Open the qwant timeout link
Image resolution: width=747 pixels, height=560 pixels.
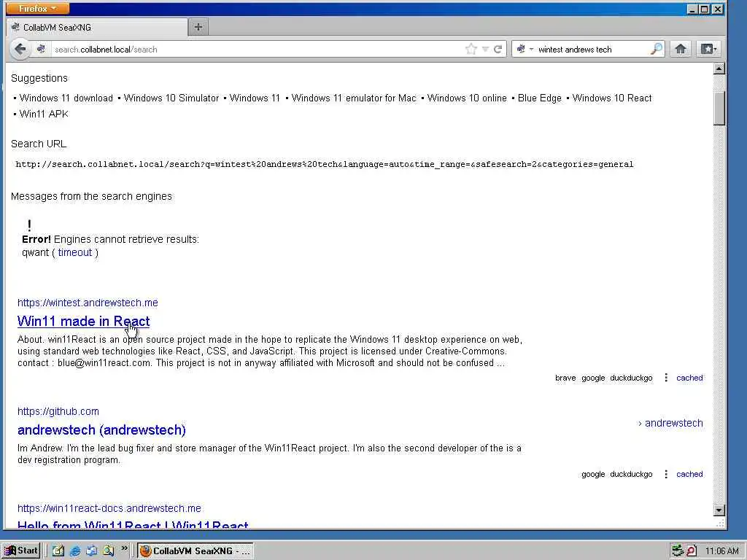pos(75,252)
